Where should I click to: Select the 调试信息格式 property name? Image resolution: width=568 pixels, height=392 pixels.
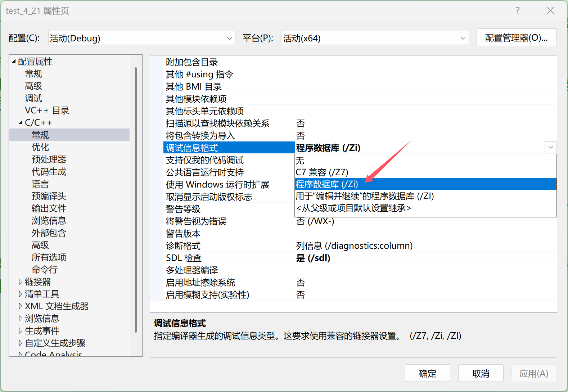(x=229, y=148)
